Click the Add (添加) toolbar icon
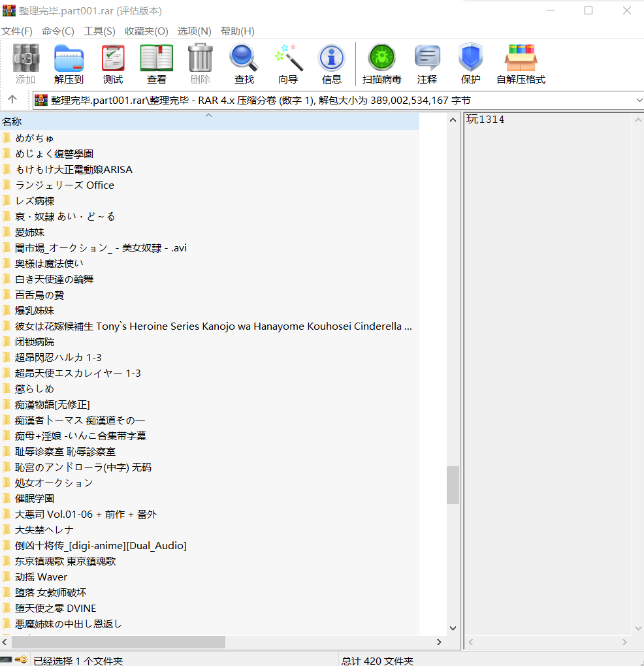This screenshot has width=644, height=666. coord(25,63)
